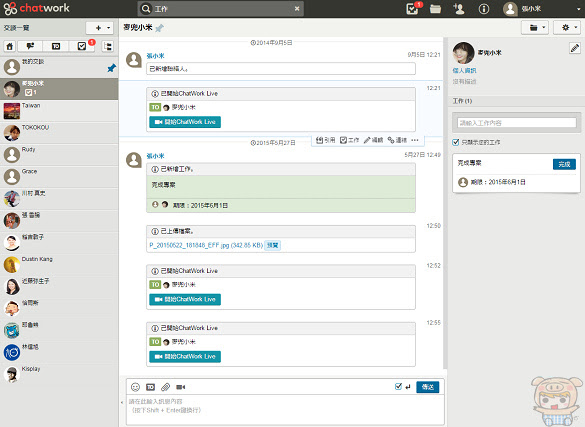
Task: Edit the profile with the pencil icon
Action: [575, 48]
